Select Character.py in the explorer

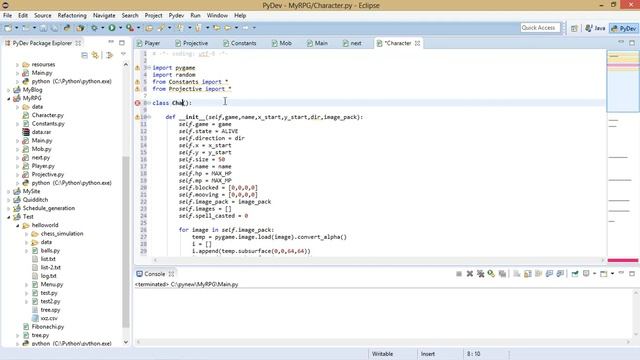[48, 115]
